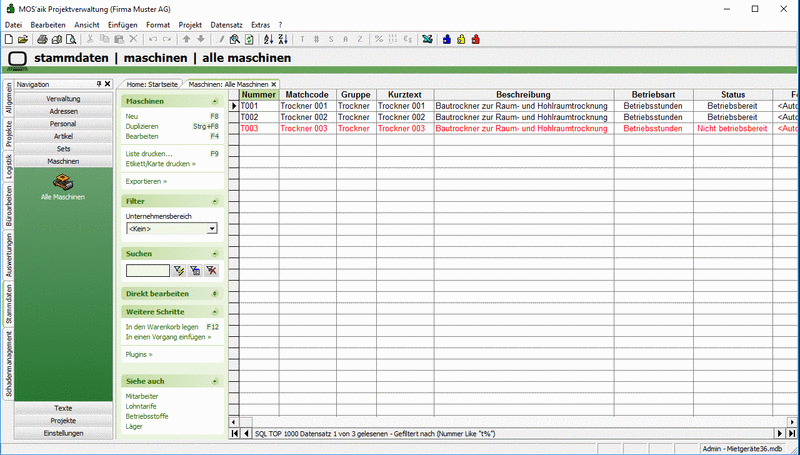Sort descending with the Z-A icon

[283, 39]
